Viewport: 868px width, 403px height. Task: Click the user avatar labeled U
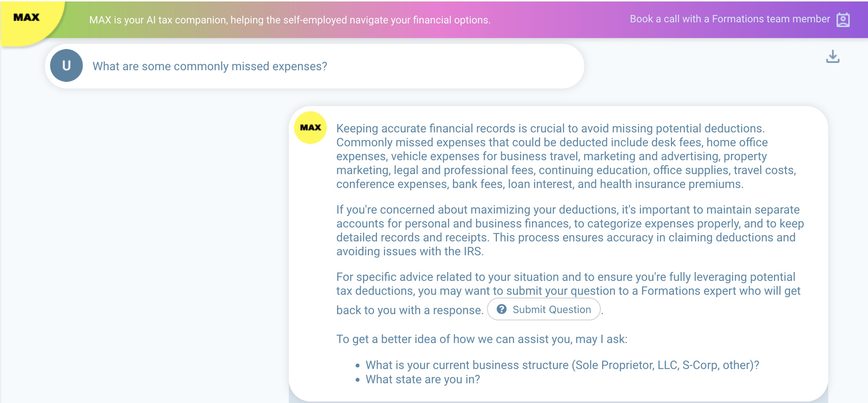66,66
